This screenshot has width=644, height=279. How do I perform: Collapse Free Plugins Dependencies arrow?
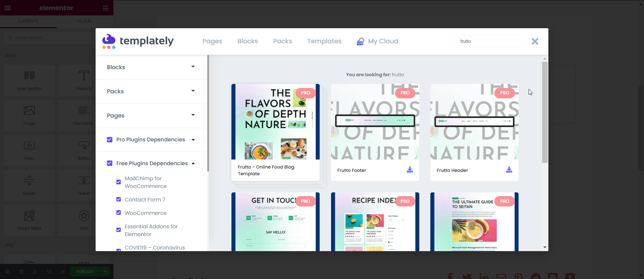pos(193,164)
